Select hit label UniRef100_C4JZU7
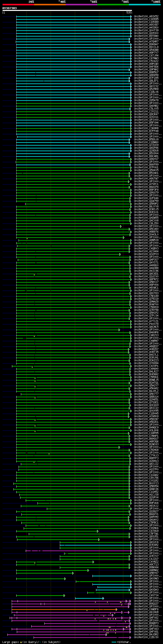The width and height of the screenshot is (163, 644). click(146, 559)
